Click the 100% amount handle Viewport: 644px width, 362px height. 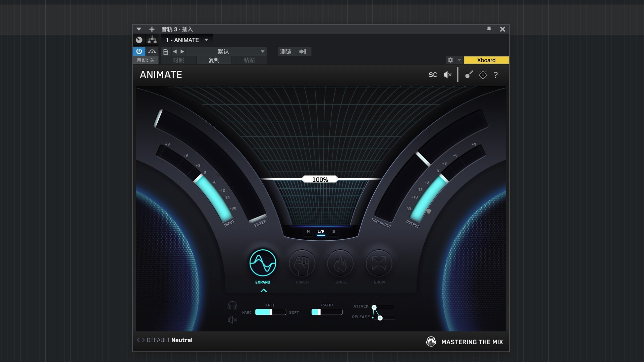320,179
